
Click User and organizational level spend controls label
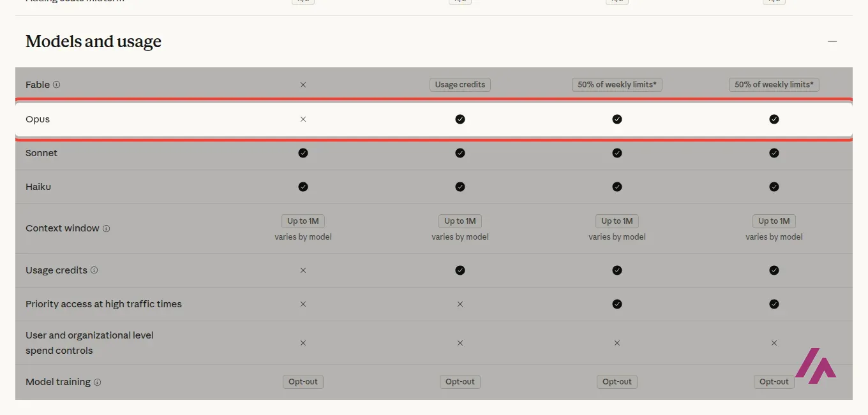[89, 343]
